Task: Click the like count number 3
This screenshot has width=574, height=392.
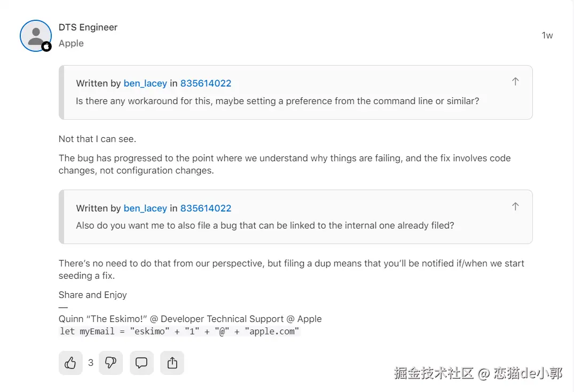Action: [91, 363]
